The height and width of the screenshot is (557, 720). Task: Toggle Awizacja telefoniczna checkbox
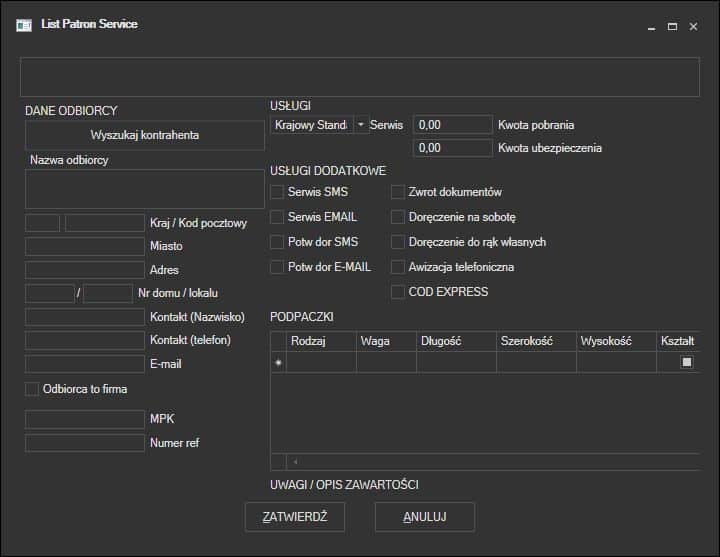coord(398,267)
